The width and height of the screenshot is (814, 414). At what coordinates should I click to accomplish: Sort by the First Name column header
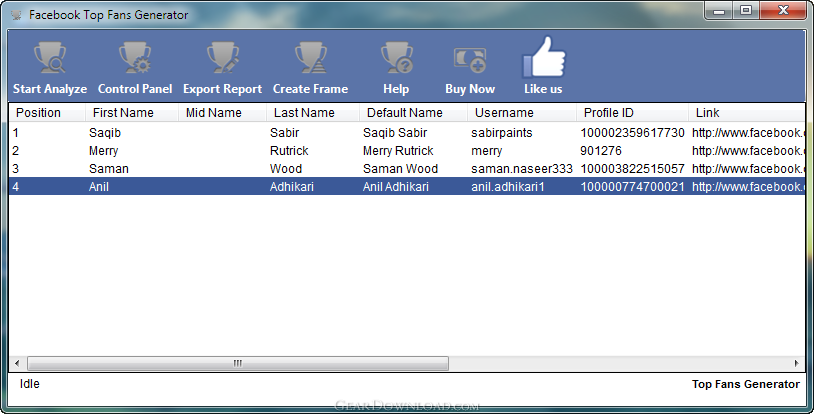coord(132,113)
